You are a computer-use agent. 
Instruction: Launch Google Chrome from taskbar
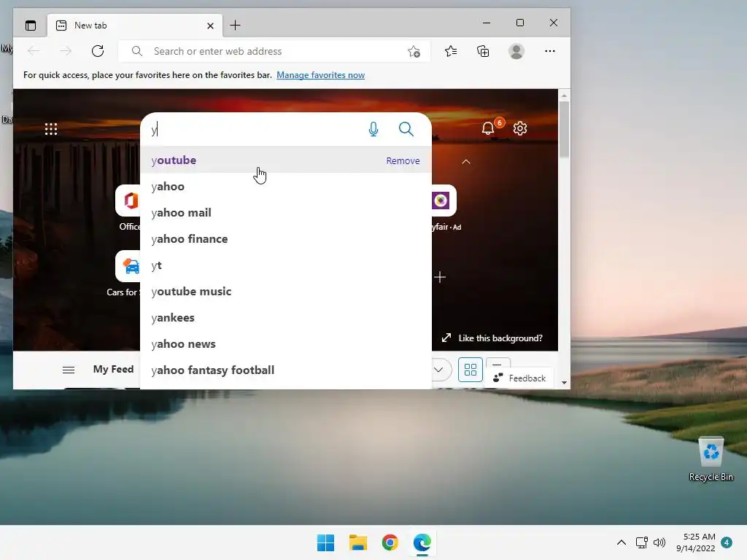point(390,542)
